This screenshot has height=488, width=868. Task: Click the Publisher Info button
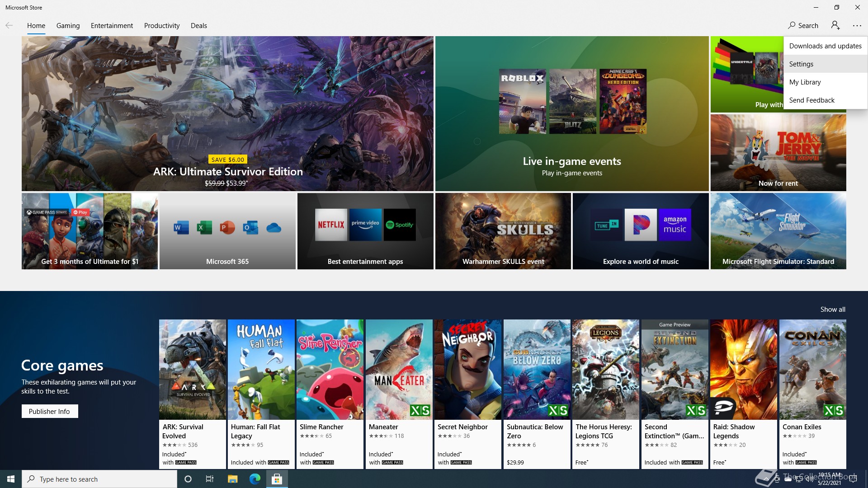point(50,411)
